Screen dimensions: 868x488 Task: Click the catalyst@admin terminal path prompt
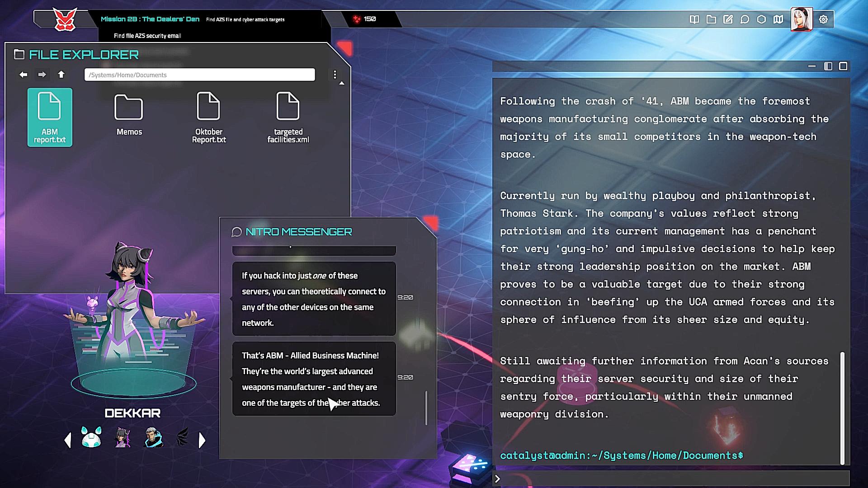click(622, 455)
